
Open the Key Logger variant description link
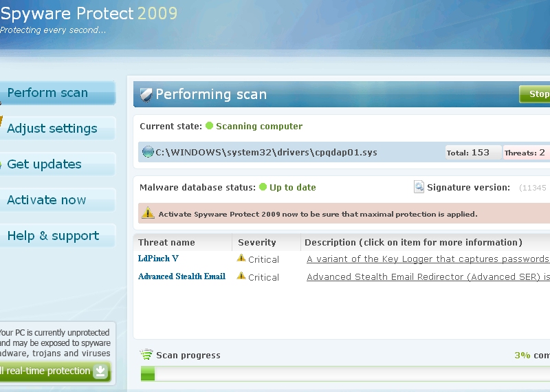(428, 259)
